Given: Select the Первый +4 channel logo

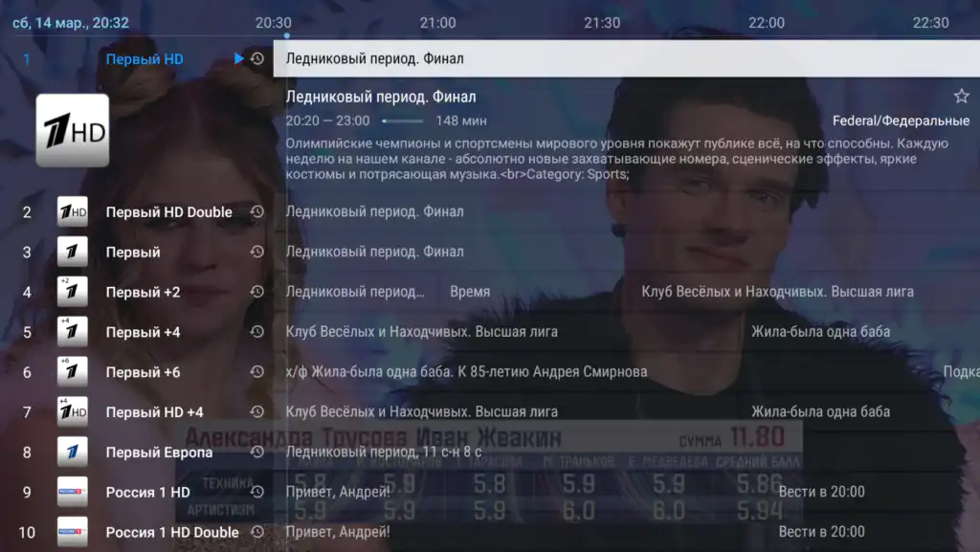Looking at the screenshot, I should click(x=73, y=332).
